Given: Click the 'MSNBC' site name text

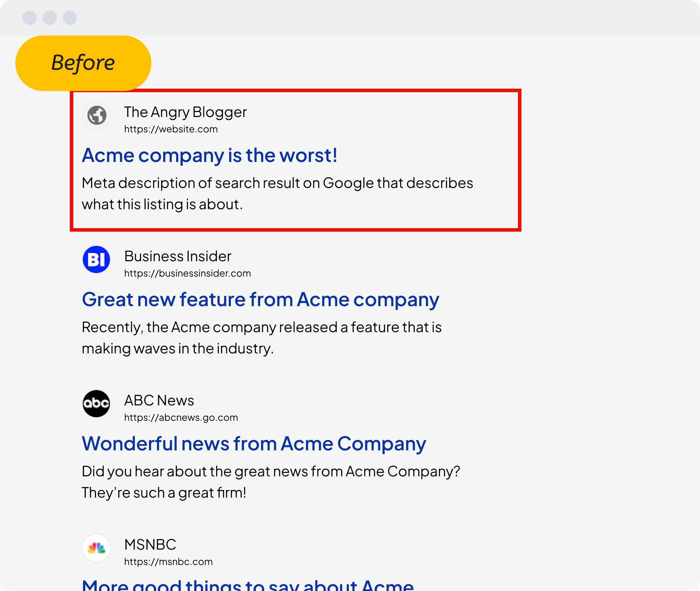Looking at the screenshot, I should (x=150, y=544).
